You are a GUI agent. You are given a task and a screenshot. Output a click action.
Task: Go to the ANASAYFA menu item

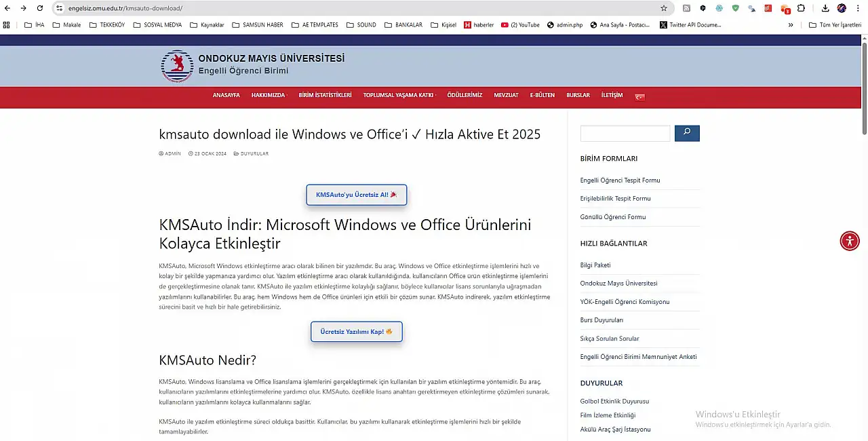coord(226,96)
